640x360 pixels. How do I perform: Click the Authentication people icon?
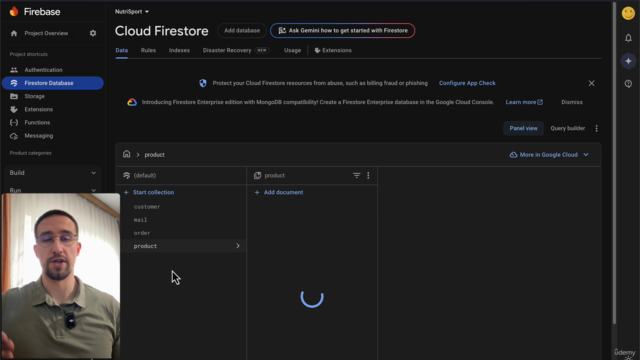14,70
